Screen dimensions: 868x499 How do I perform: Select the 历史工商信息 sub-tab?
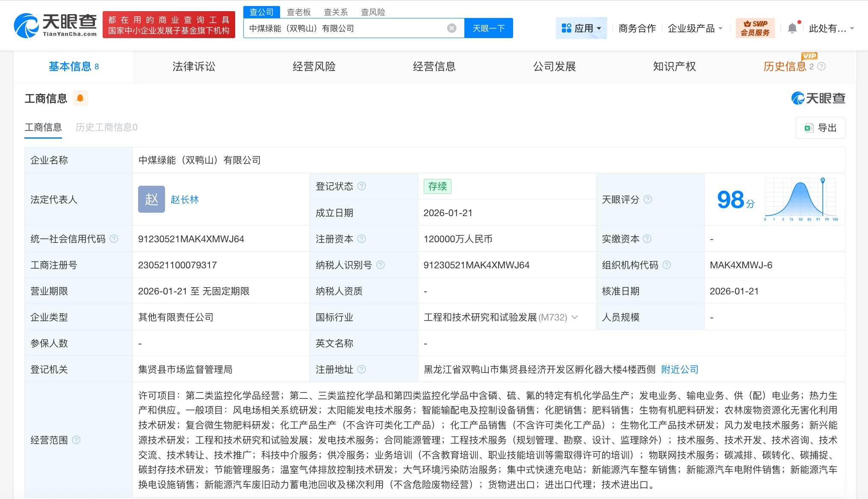coord(106,127)
